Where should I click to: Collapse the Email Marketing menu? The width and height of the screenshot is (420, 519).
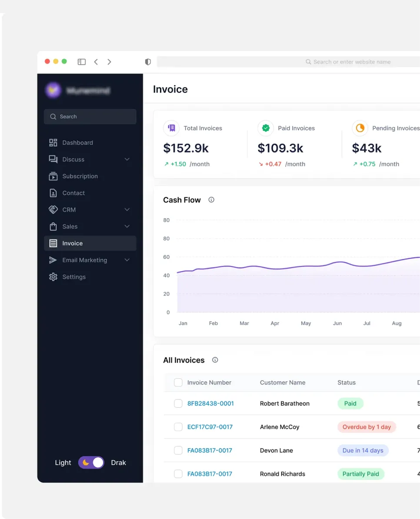click(127, 260)
